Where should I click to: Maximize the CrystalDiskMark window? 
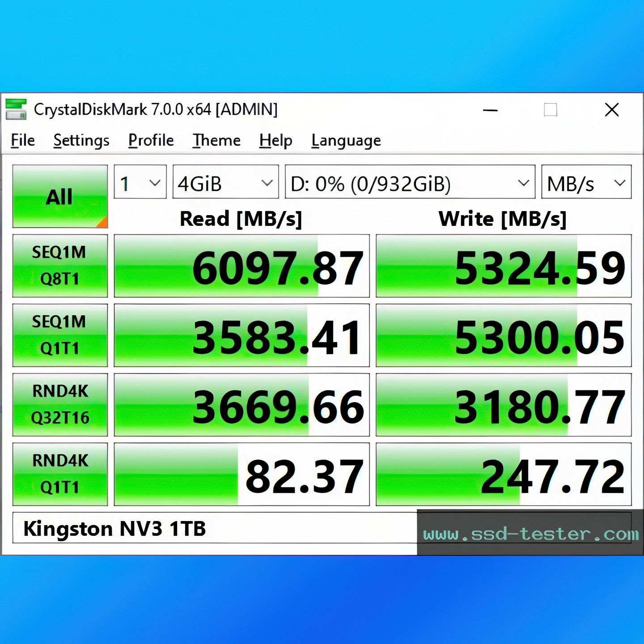(x=551, y=110)
